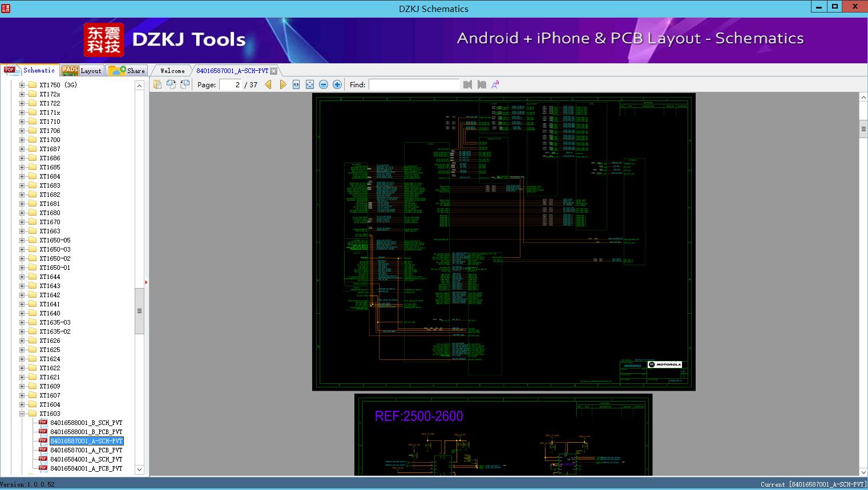This screenshot has height=490, width=868.
Task: Click the tree panel scroll down arrow
Action: (139, 469)
